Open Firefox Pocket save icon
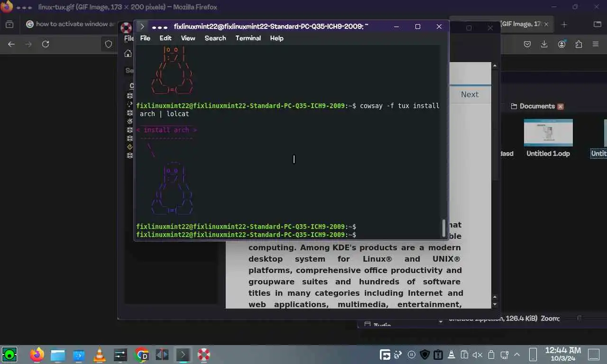 click(x=527, y=44)
